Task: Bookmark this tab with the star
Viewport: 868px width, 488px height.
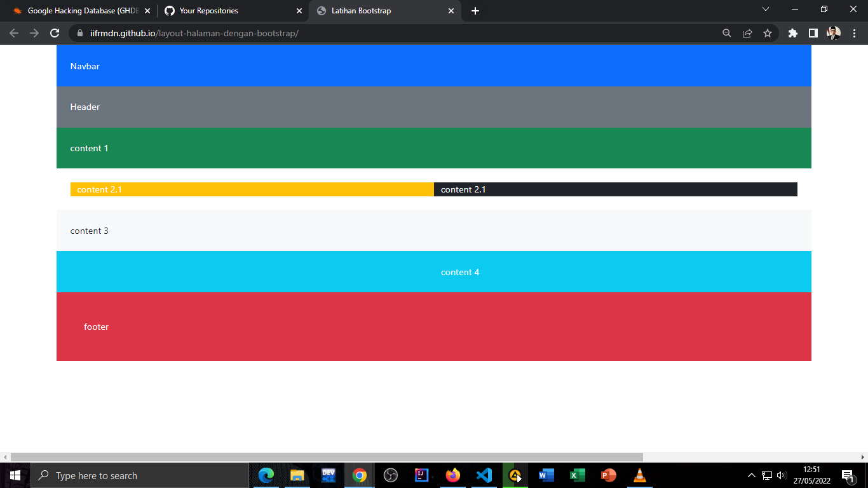Action: click(x=768, y=33)
